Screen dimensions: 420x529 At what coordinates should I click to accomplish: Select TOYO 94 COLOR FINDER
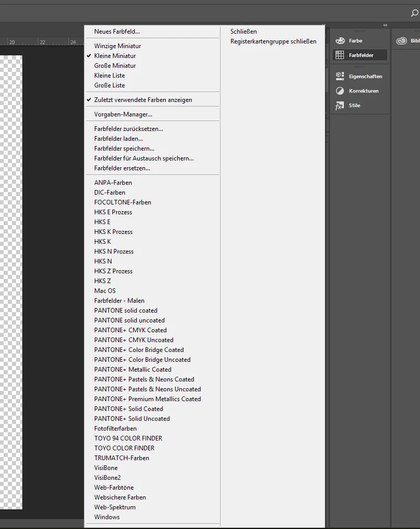[128, 438]
